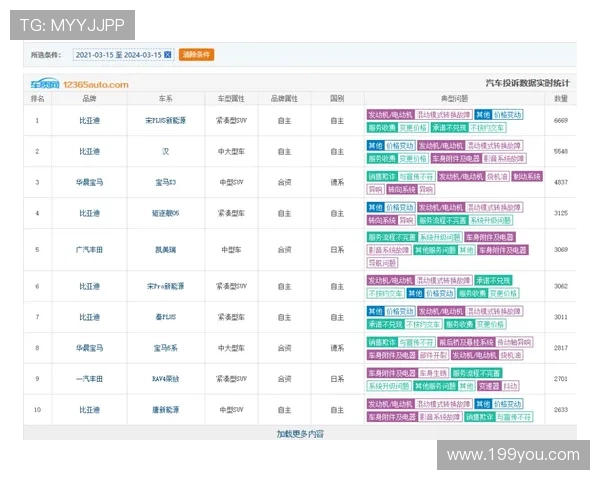
Task: Open the 凯美瑞 car series link
Action: coord(165,250)
